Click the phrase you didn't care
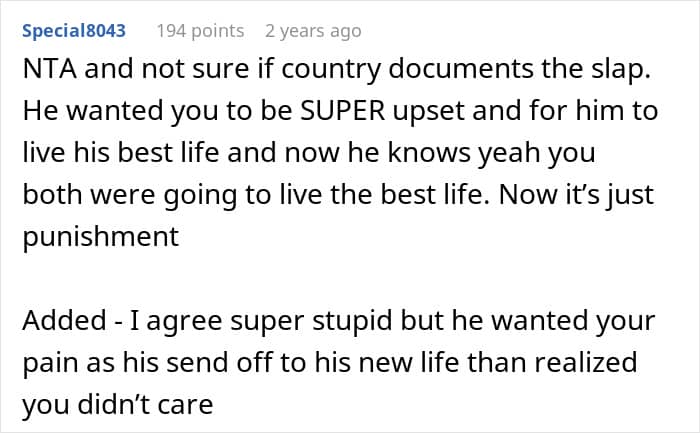700x433 pixels. click(118, 405)
